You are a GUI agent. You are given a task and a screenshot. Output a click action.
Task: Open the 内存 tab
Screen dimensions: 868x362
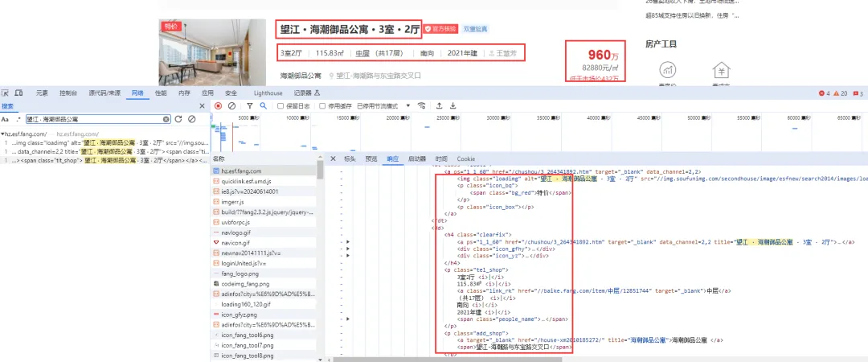tap(184, 93)
